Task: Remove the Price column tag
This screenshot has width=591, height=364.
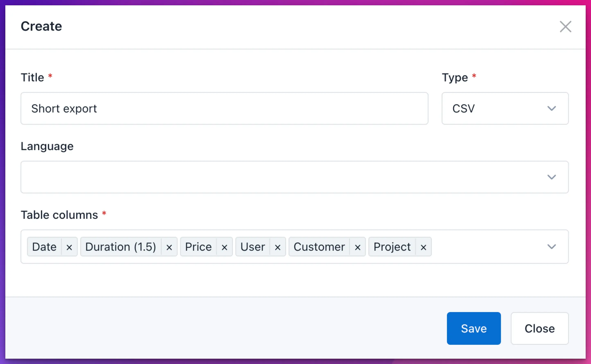Action: click(x=224, y=247)
